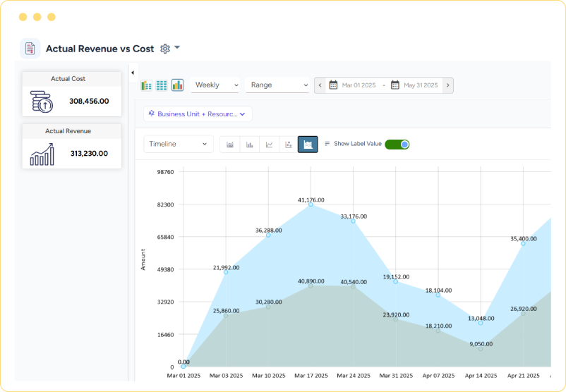Image resolution: width=566 pixels, height=392 pixels.
Task: Open the start date calendar icon
Action: [x=333, y=85]
